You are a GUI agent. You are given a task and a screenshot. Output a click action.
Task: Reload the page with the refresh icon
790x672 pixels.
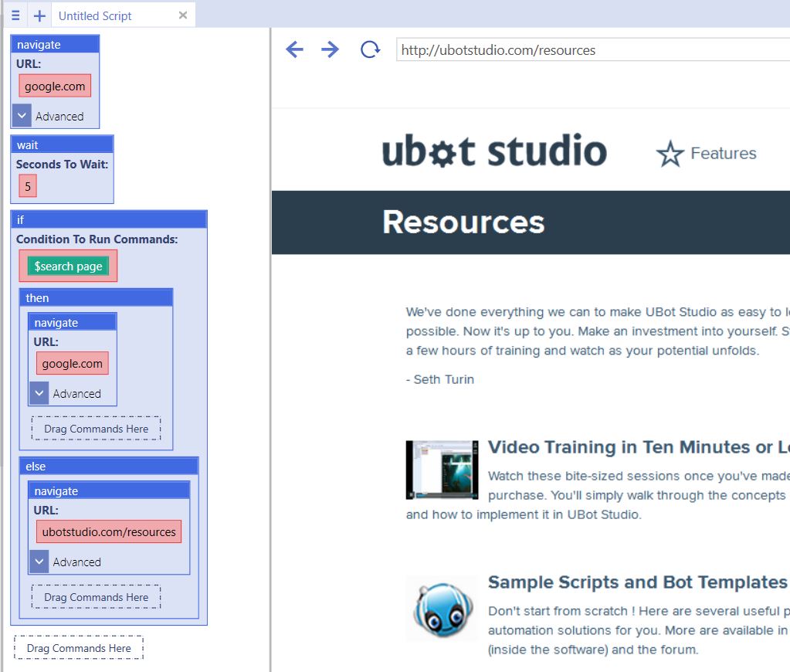point(371,49)
